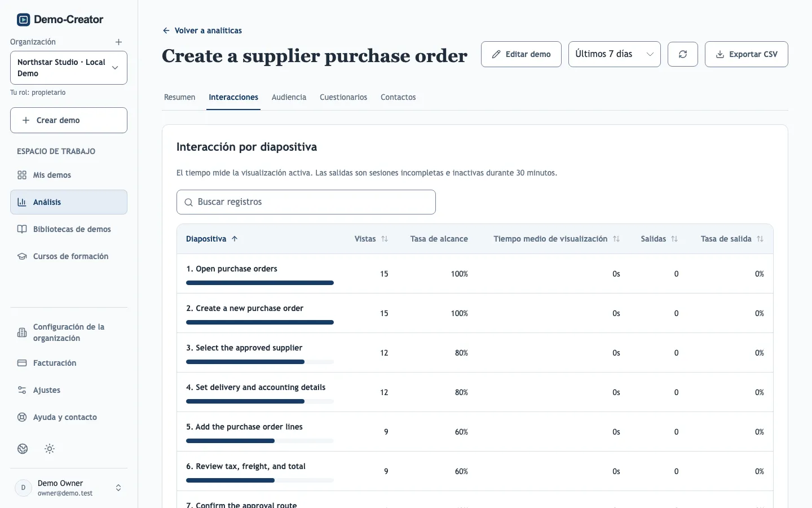The image size is (812, 508).
Task: Click the globe language icon
Action: click(23, 449)
